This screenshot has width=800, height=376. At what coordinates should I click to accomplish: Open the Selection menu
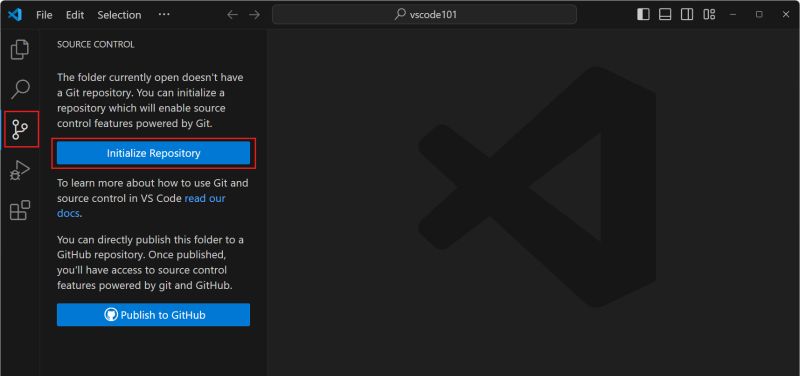pos(119,15)
